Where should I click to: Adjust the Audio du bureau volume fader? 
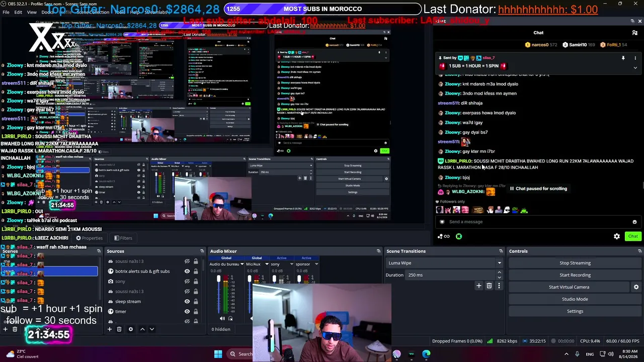pyautogui.click(x=218, y=279)
